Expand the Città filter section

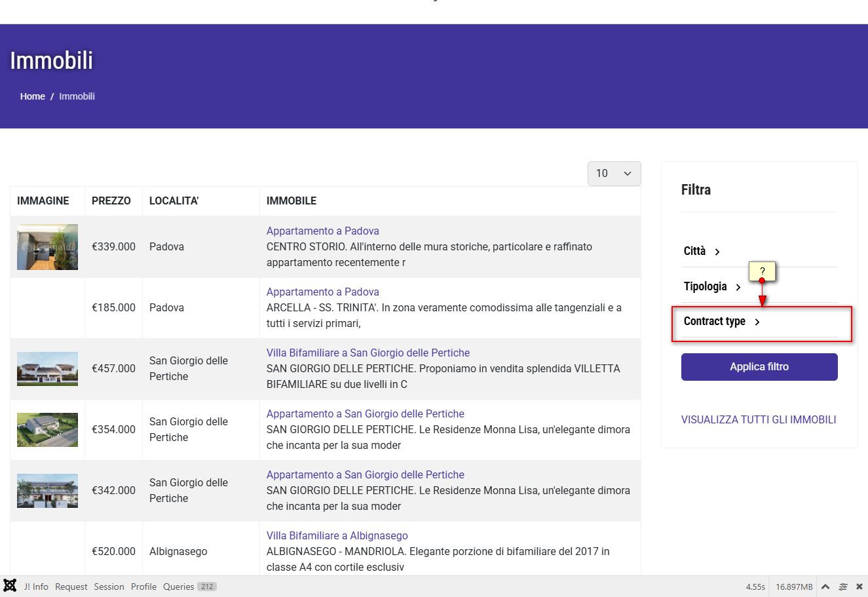click(694, 251)
